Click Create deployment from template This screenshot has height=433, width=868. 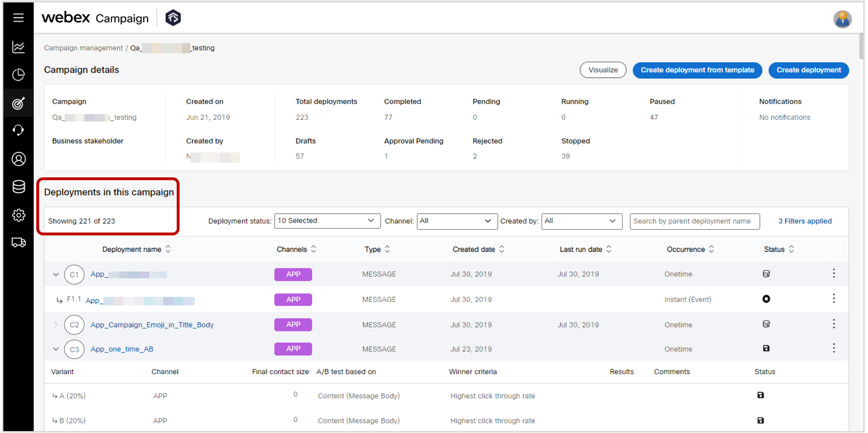(x=697, y=70)
